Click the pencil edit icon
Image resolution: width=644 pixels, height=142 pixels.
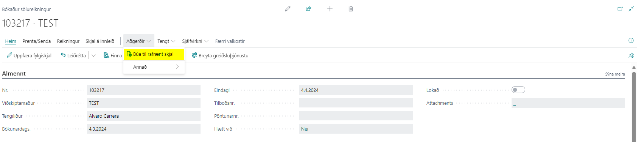pos(288,9)
